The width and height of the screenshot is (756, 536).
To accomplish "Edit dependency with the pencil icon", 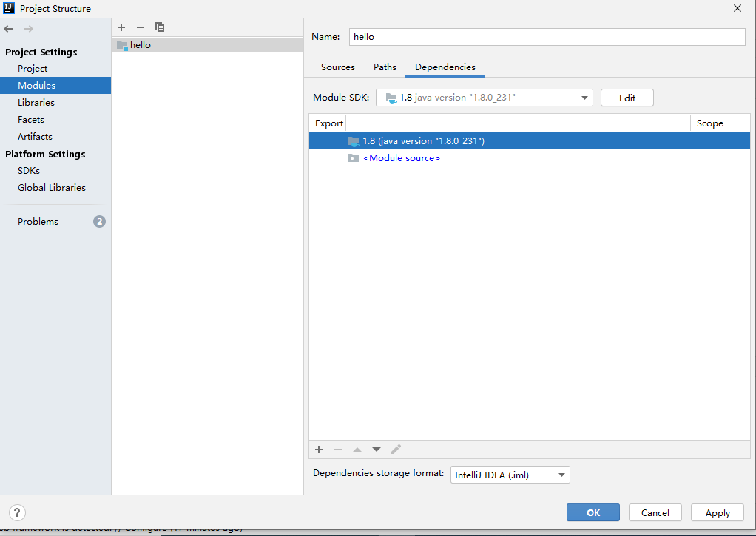I will pyautogui.click(x=396, y=450).
